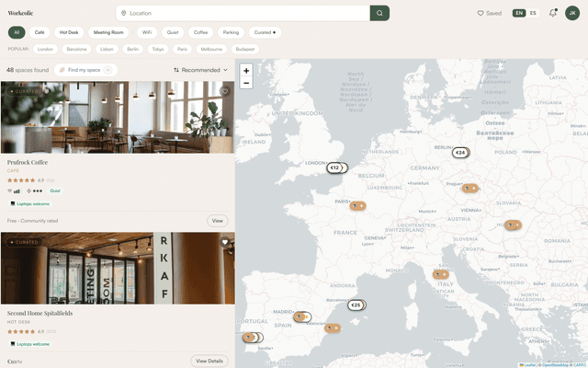Select the All filter chip
The image size is (588, 368).
[17, 32]
